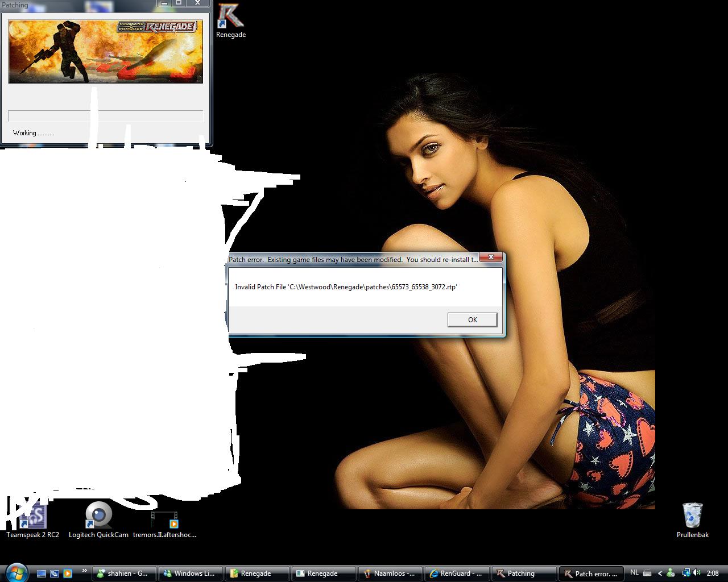Image resolution: width=728 pixels, height=582 pixels.
Task: Click the patching progress bar
Action: click(x=105, y=116)
